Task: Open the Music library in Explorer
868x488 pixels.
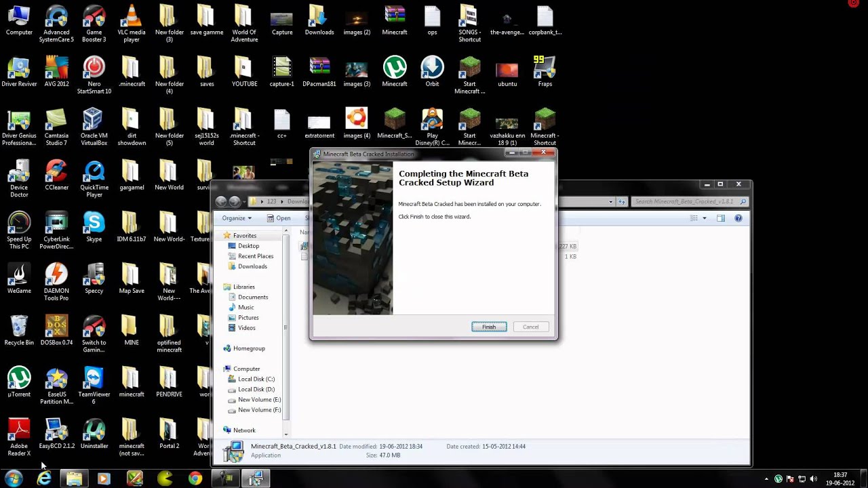Action: pos(245,307)
